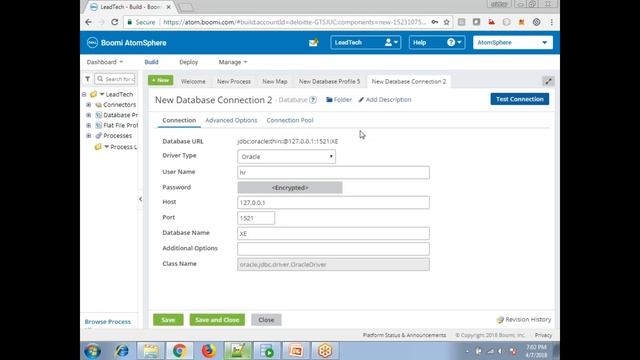Click the Database Name field

coord(333,233)
